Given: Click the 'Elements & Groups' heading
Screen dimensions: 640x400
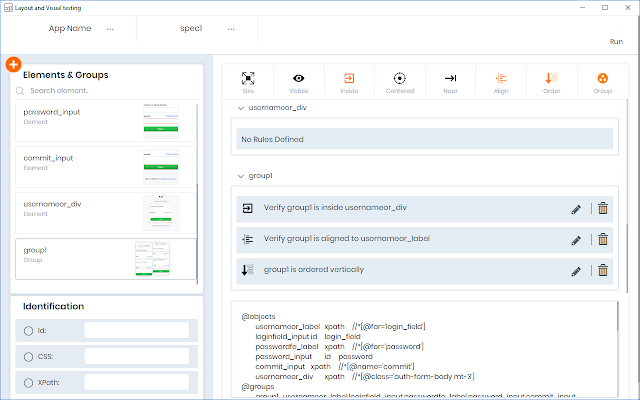Looking at the screenshot, I should 66,75.
